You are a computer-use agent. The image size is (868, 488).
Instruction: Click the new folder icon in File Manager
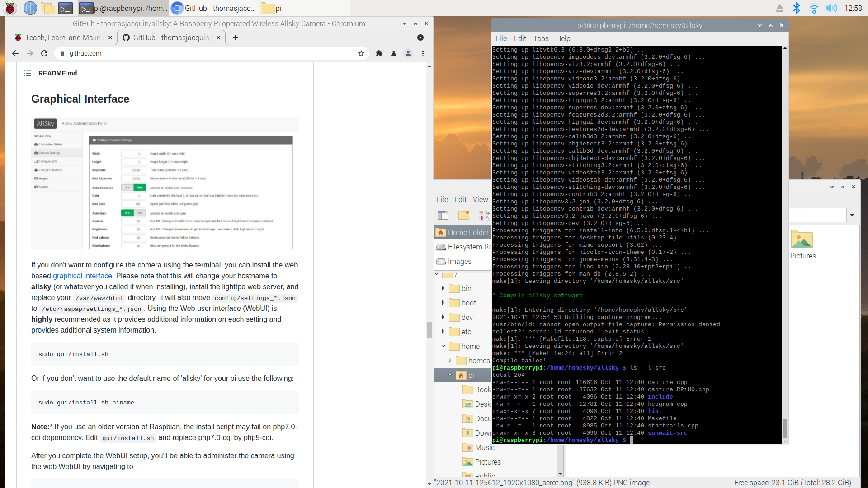click(x=464, y=215)
